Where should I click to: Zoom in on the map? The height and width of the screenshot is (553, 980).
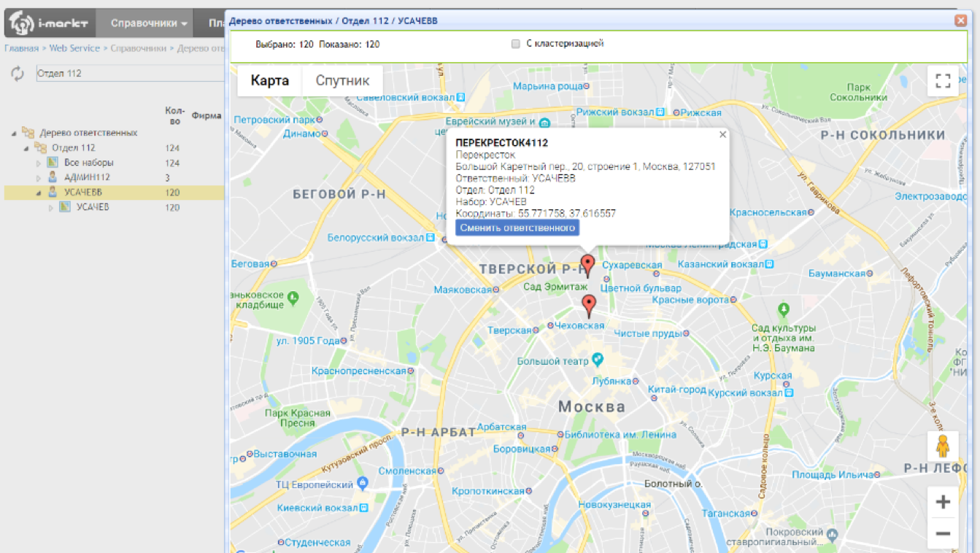point(943,502)
